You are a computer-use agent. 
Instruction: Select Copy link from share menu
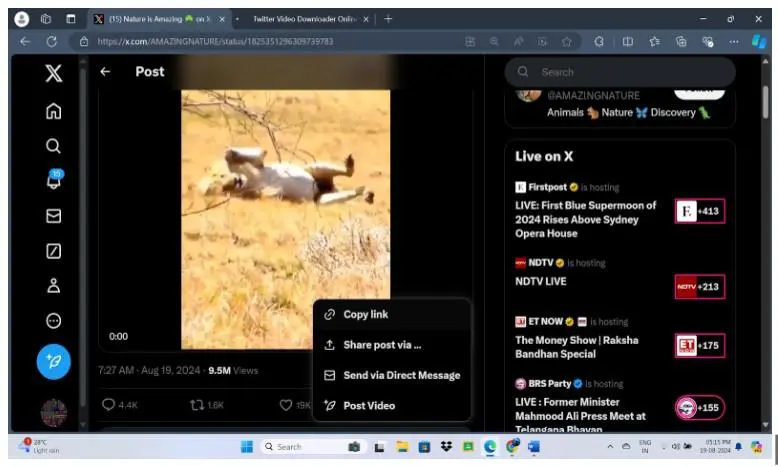(x=365, y=314)
